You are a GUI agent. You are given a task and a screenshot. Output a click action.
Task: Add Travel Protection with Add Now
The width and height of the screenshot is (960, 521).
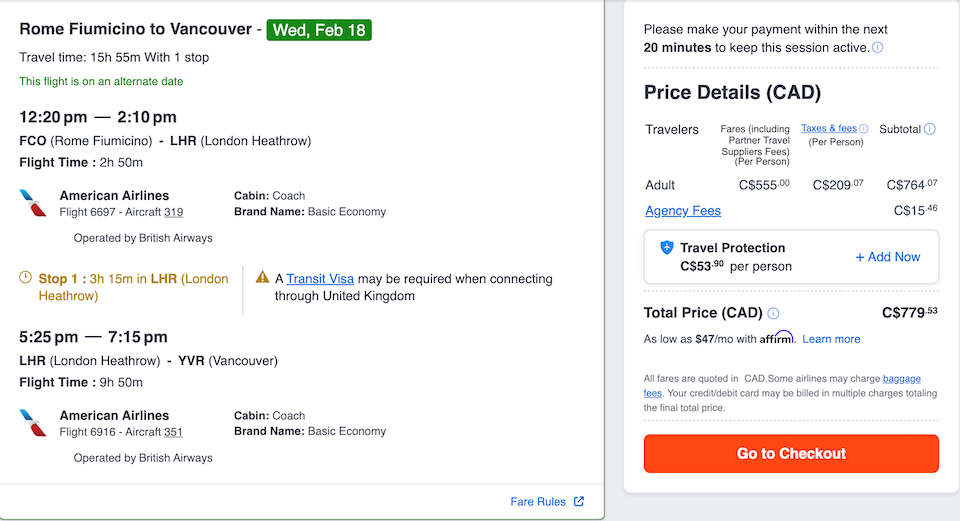887,257
